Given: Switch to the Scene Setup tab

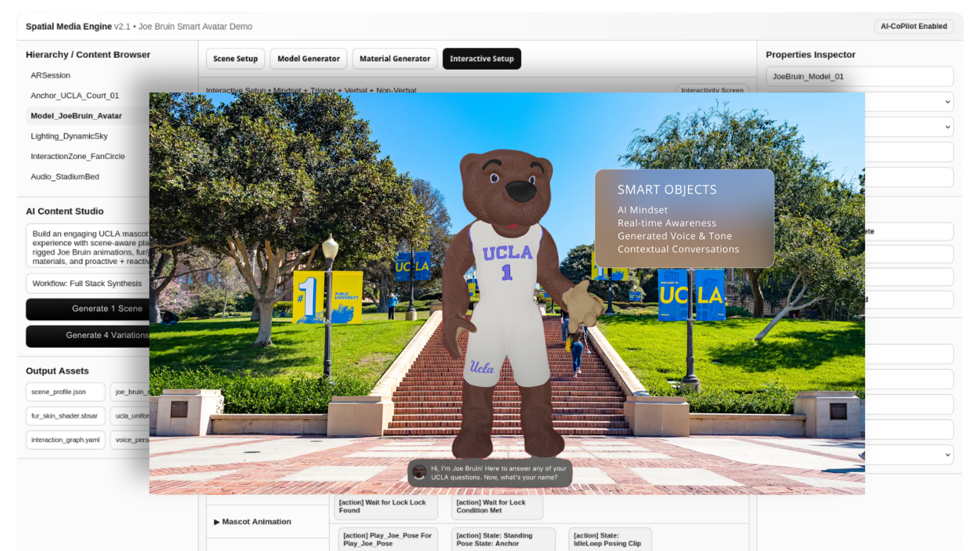Looking at the screenshot, I should pos(235,59).
